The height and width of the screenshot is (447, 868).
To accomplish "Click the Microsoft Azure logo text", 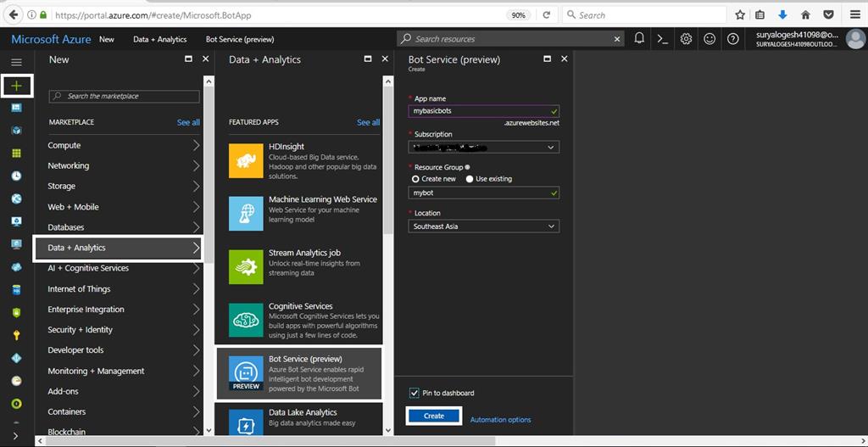I will (51, 39).
